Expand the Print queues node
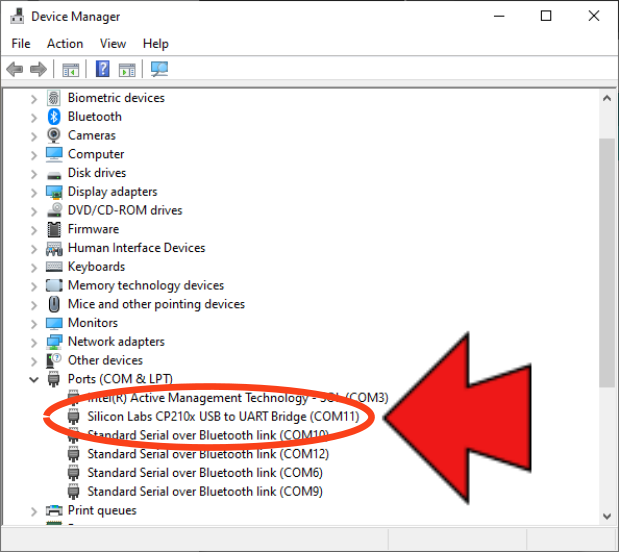The image size is (619, 552). (x=34, y=511)
